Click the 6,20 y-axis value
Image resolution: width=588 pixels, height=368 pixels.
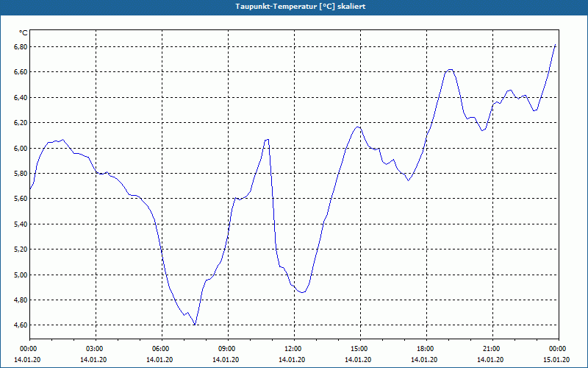pos(20,123)
